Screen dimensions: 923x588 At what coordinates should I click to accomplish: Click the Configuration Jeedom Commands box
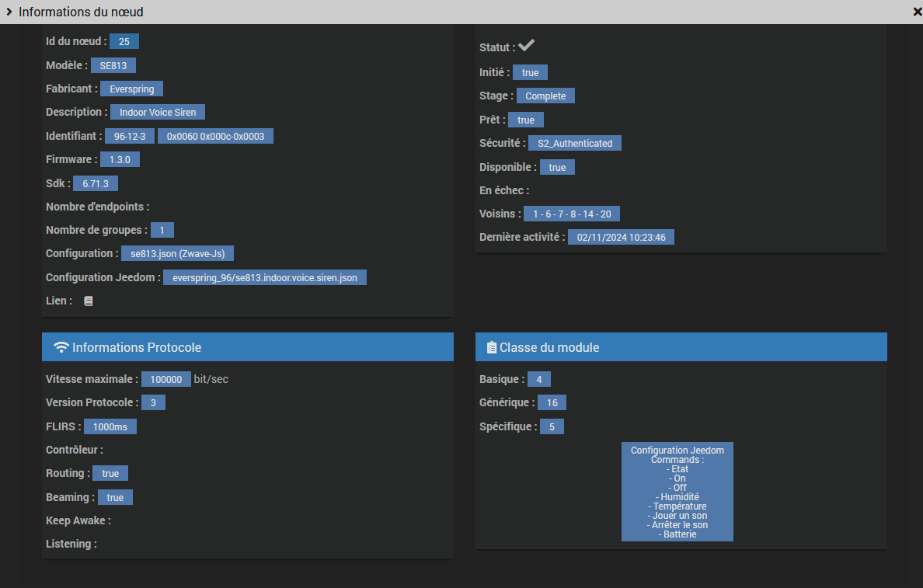(677, 492)
